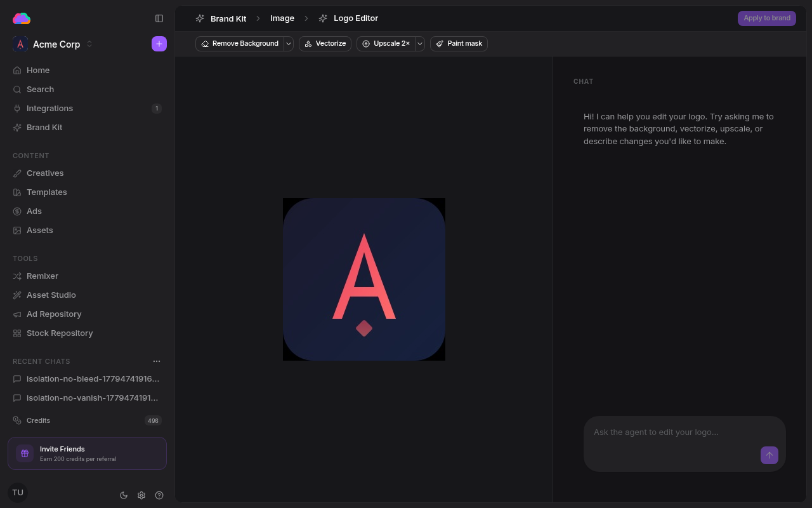Expand Upscale options dropdown arrow
812x508 pixels.
[x=420, y=44]
